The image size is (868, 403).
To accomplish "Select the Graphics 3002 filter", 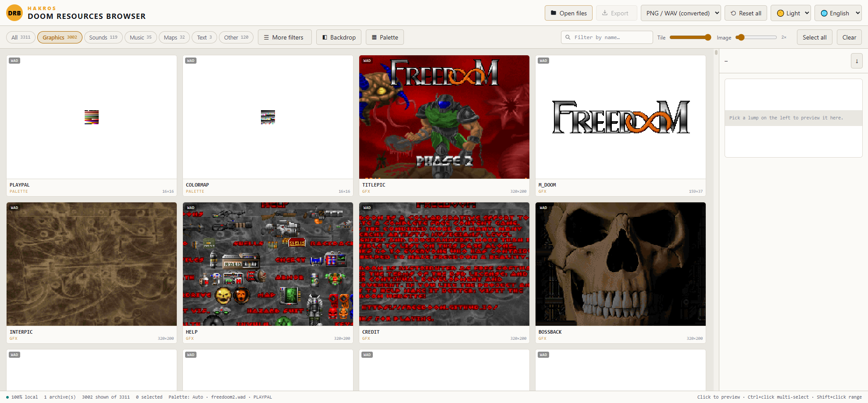I will (x=60, y=37).
